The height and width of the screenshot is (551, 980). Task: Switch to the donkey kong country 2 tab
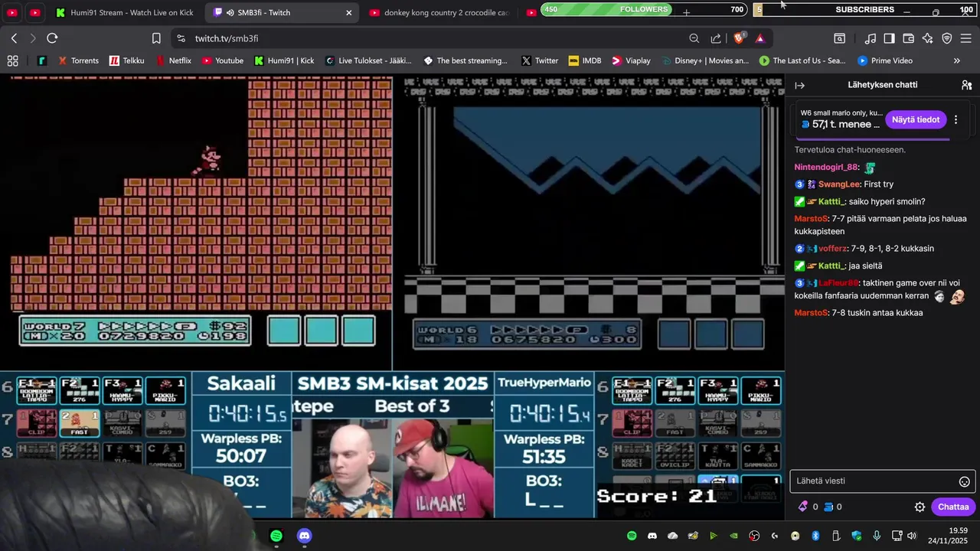pos(438,12)
